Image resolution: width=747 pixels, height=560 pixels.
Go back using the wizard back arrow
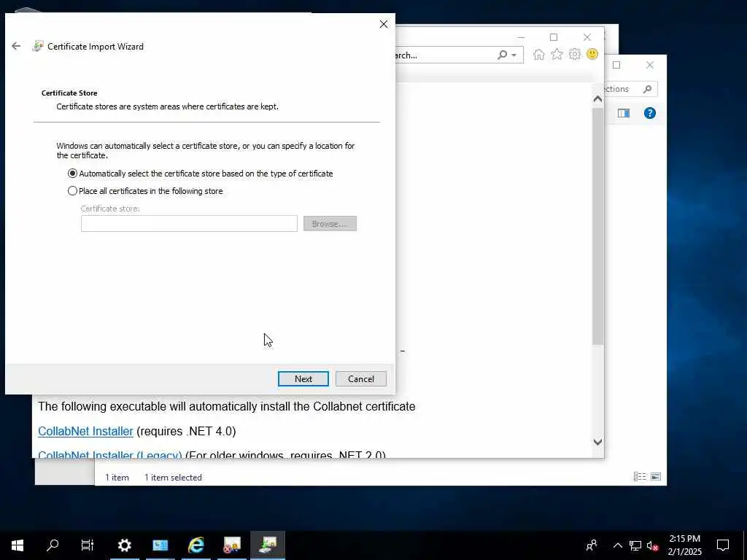pos(16,46)
